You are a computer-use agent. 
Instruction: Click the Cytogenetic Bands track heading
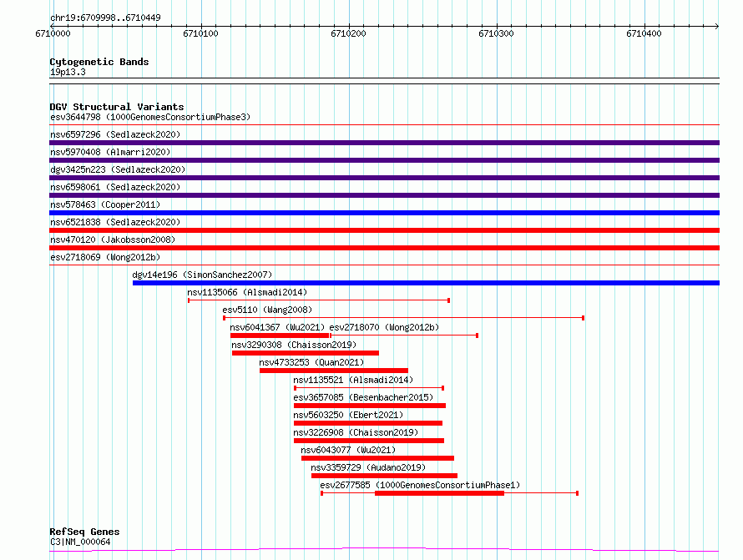[x=99, y=62]
